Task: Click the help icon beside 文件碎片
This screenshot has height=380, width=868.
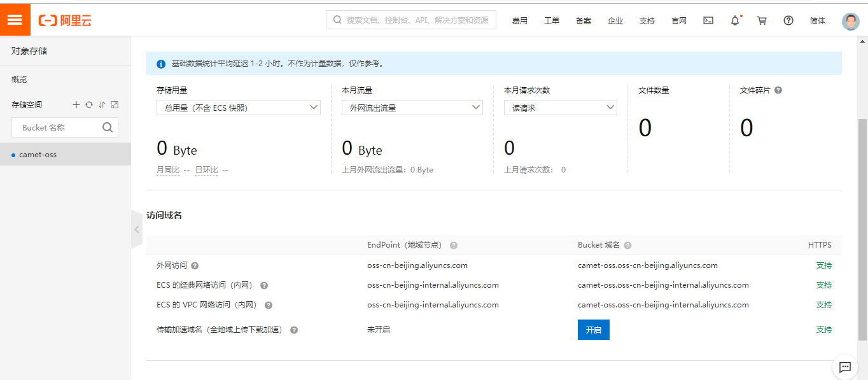Action: 778,90
